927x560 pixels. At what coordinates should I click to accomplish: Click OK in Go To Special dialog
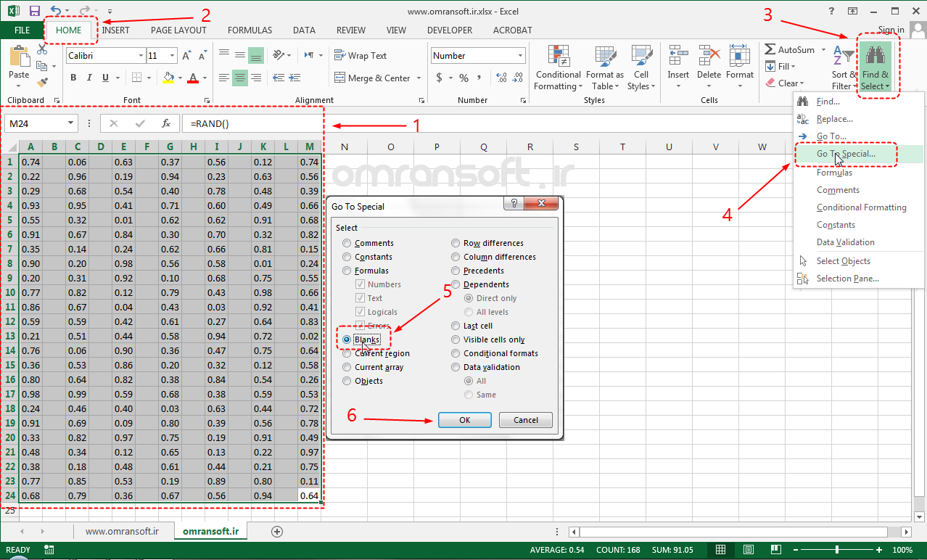tap(465, 420)
